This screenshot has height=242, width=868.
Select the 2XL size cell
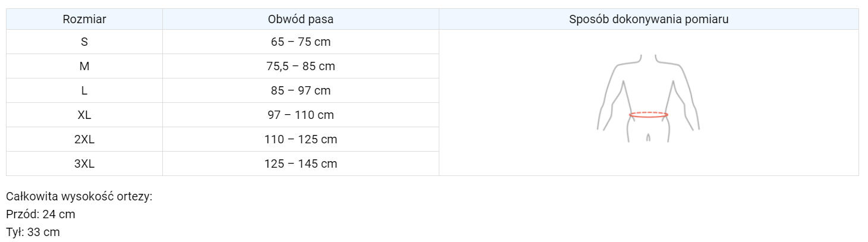pos(84,140)
